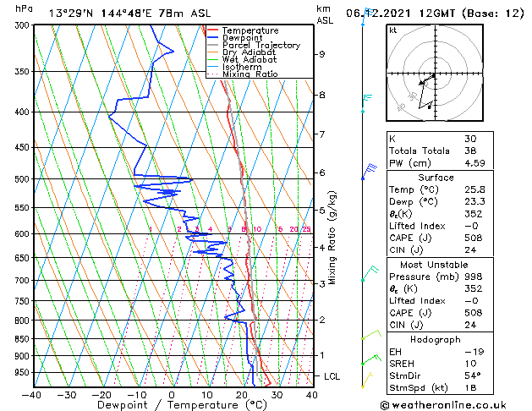This screenshot has width=532, height=411.
Task: Click the '-40' temperature axis label
Action: tap(31, 395)
